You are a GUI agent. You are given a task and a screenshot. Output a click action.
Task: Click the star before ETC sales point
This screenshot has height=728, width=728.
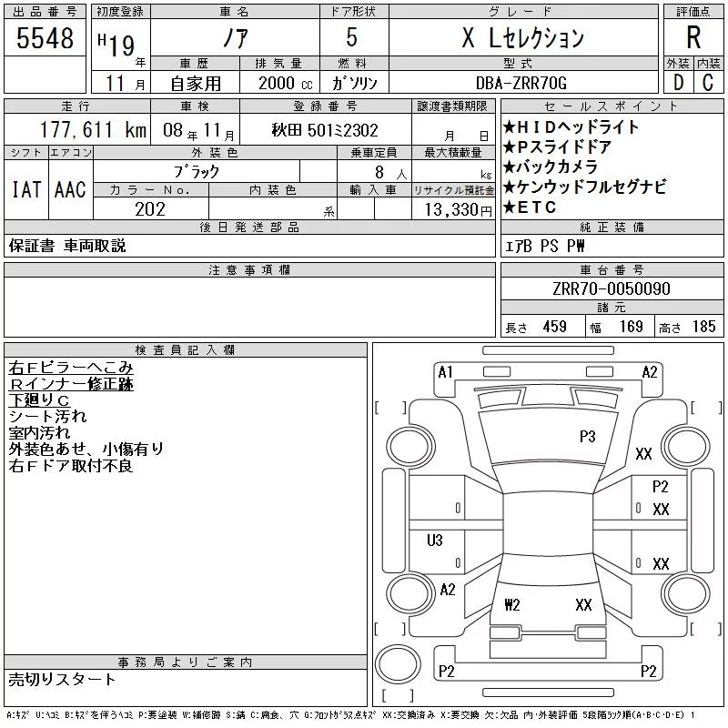coord(510,207)
